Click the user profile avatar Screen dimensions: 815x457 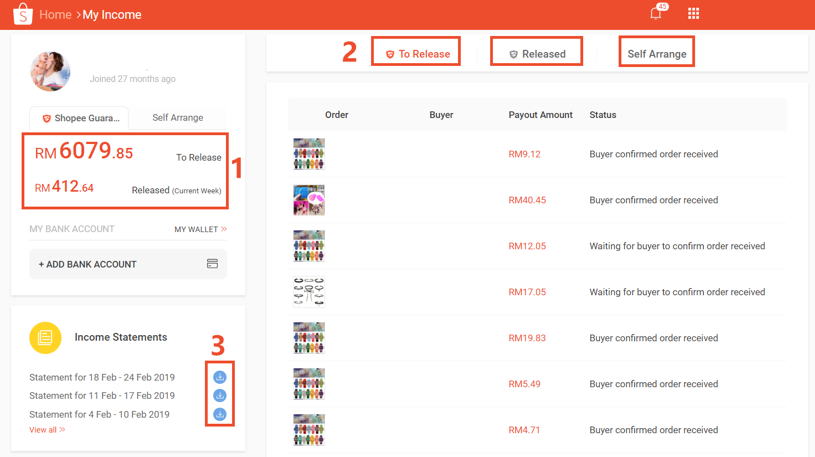50,71
